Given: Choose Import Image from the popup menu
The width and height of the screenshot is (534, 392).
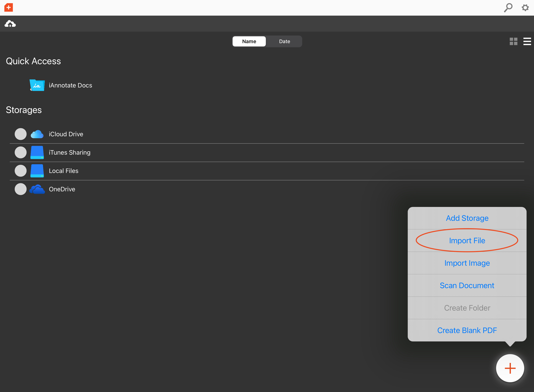Looking at the screenshot, I should tap(467, 263).
